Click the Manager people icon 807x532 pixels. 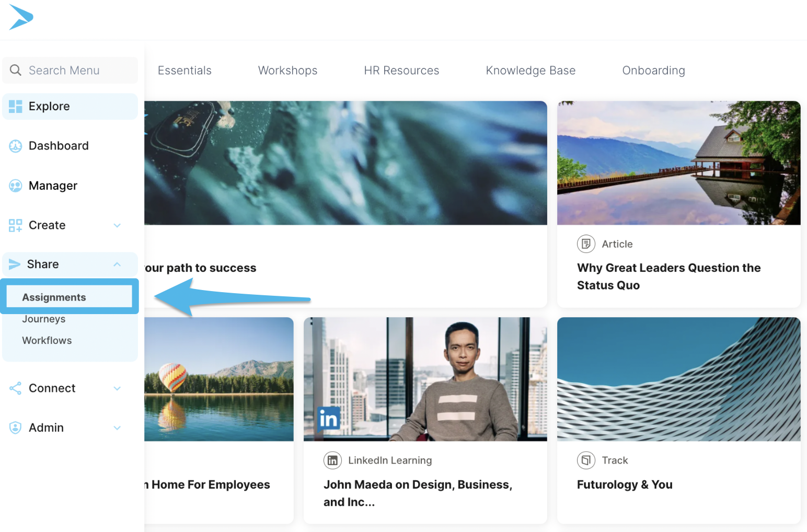[16, 186]
